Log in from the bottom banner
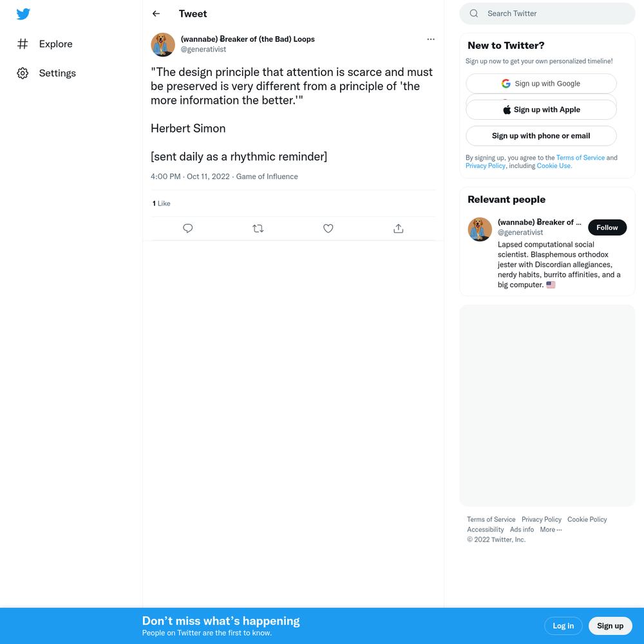The height and width of the screenshot is (644, 644). [x=563, y=625]
